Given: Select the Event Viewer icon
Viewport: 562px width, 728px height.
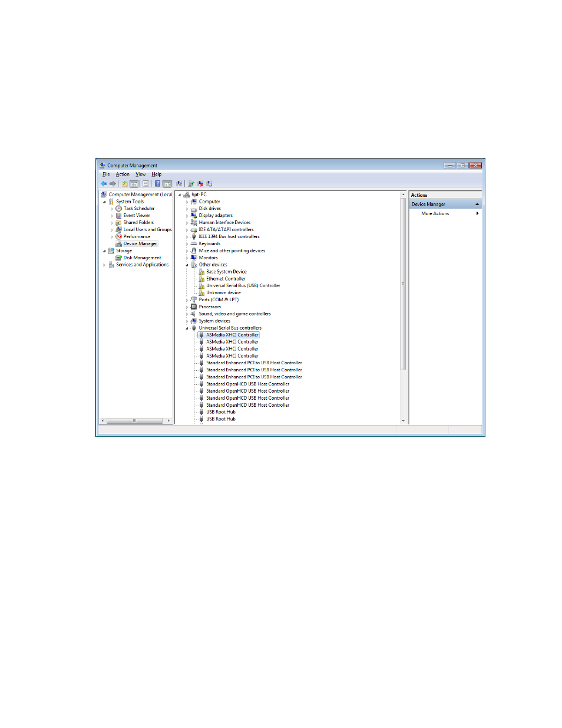Looking at the screenshot, I should [118, 216].
